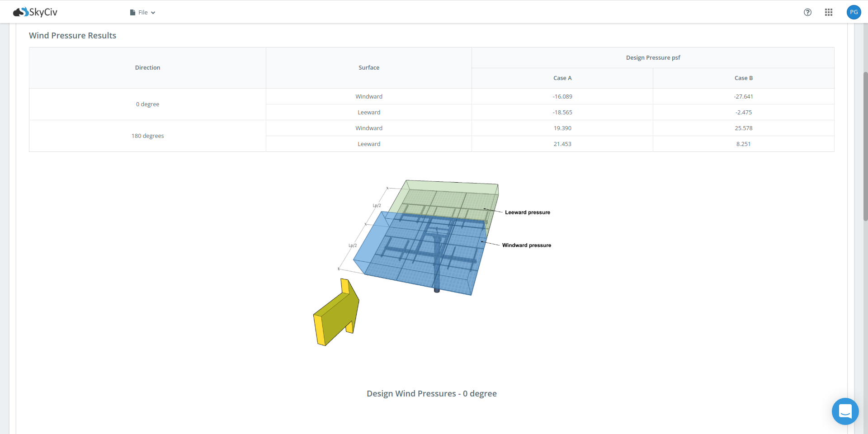Click the SkyCiv logo

35,12
